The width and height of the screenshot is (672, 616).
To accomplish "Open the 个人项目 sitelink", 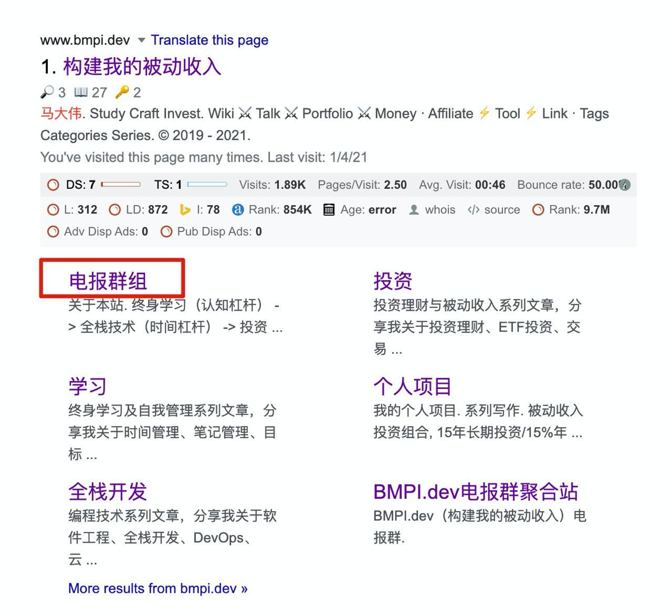I will (412, 387).
